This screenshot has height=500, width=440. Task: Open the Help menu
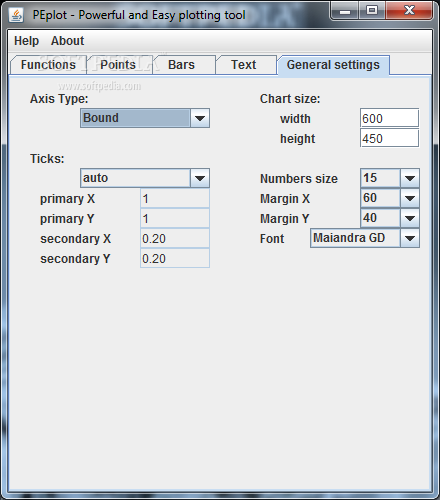tap(26, 41)
